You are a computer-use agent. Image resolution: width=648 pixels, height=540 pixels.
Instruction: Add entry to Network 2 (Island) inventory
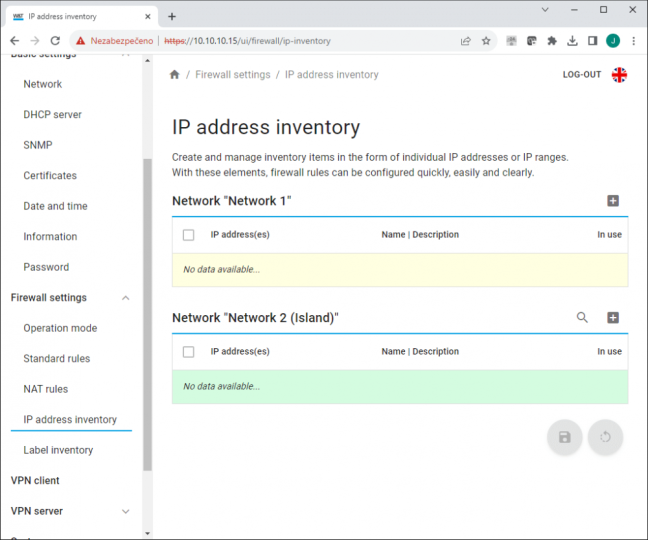tap(613, 318)
